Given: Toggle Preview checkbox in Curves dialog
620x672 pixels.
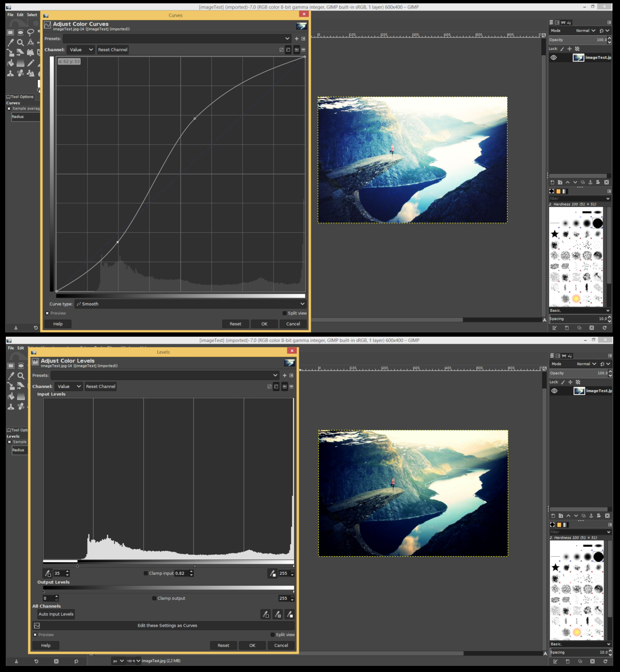Looking at the screenshot, I should (47, 313).
